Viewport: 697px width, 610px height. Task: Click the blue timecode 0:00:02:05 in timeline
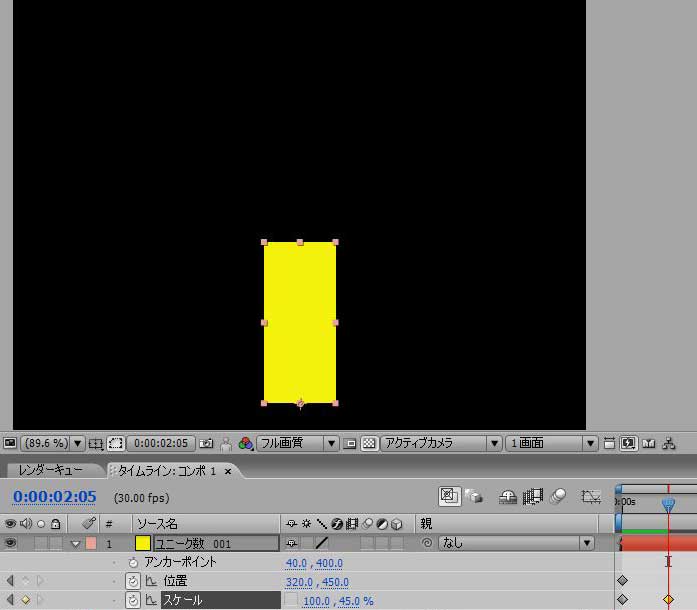coord(55,497)
